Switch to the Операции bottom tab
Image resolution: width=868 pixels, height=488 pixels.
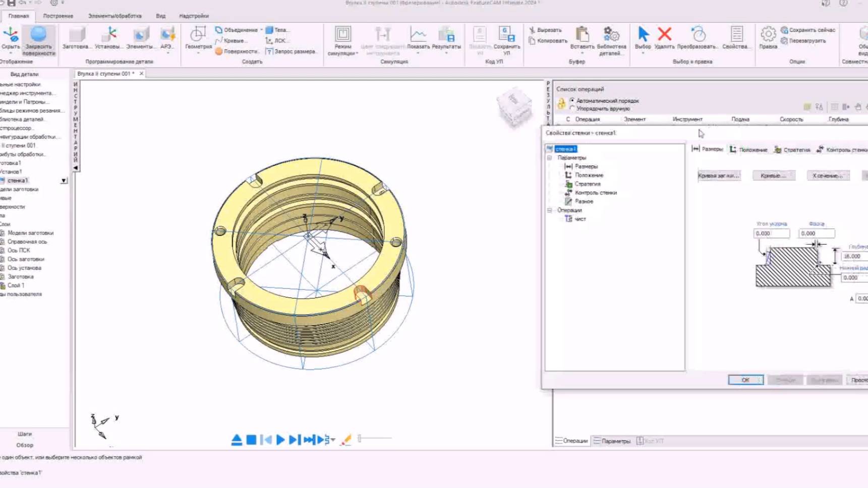(571, 441)
